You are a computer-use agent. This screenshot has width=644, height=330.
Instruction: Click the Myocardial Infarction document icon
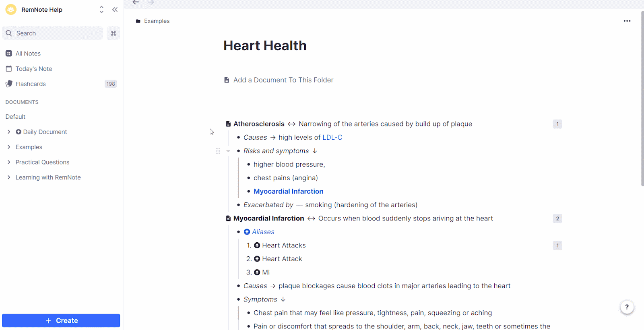coord(228,219)
